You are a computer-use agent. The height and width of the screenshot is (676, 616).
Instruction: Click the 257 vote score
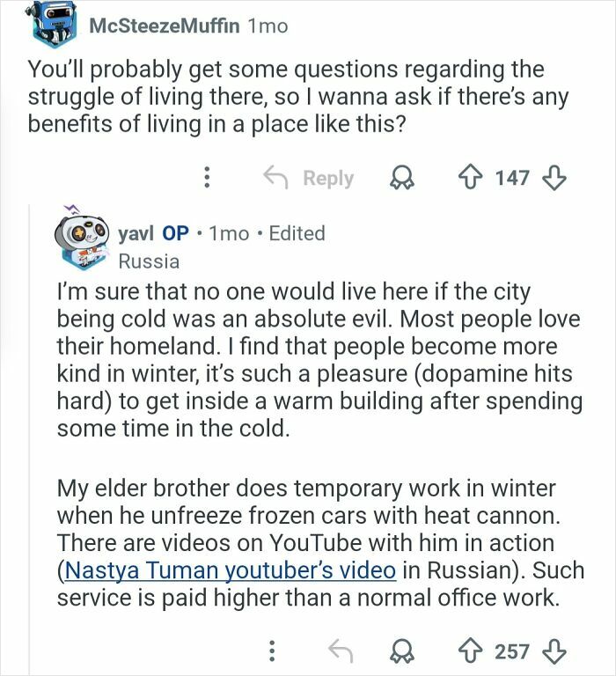tap(512, 651)
